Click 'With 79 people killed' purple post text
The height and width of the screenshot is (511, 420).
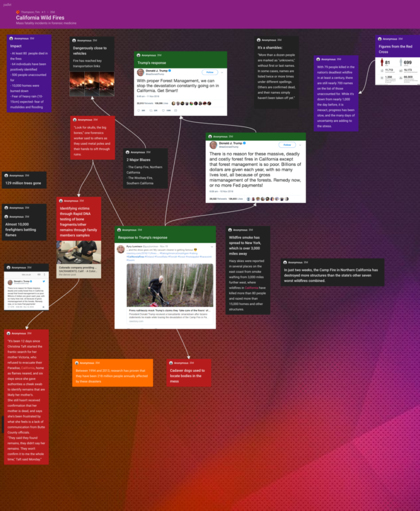(336, 96)
